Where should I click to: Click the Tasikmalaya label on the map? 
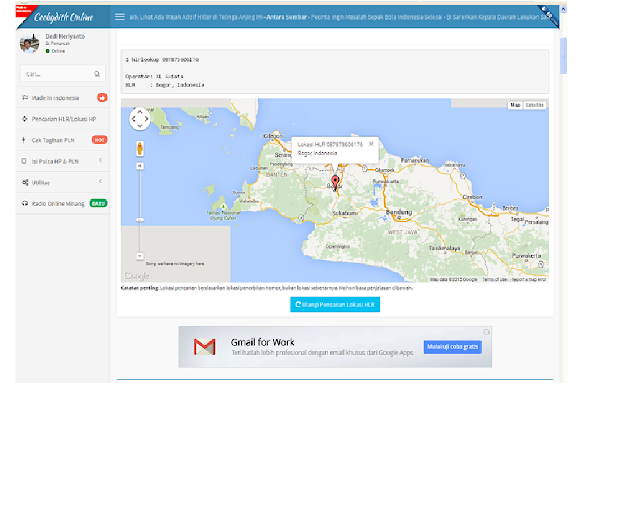point(444,248)
